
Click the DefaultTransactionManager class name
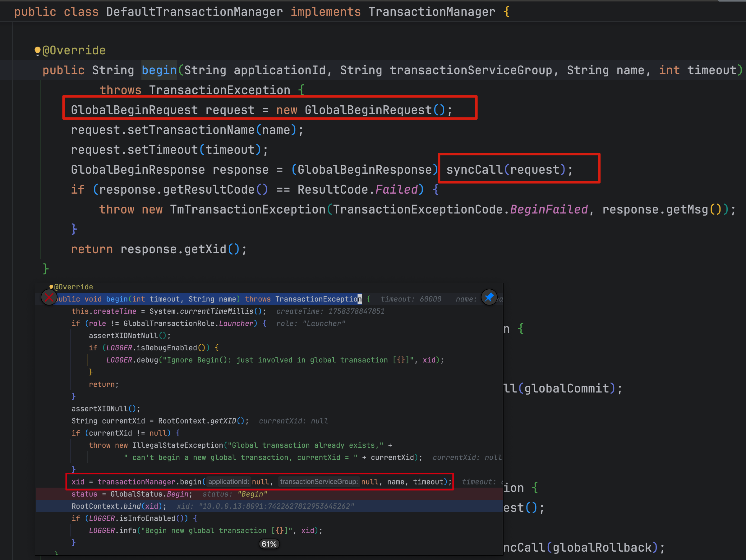pyautogui.click(x=194, y=12)
